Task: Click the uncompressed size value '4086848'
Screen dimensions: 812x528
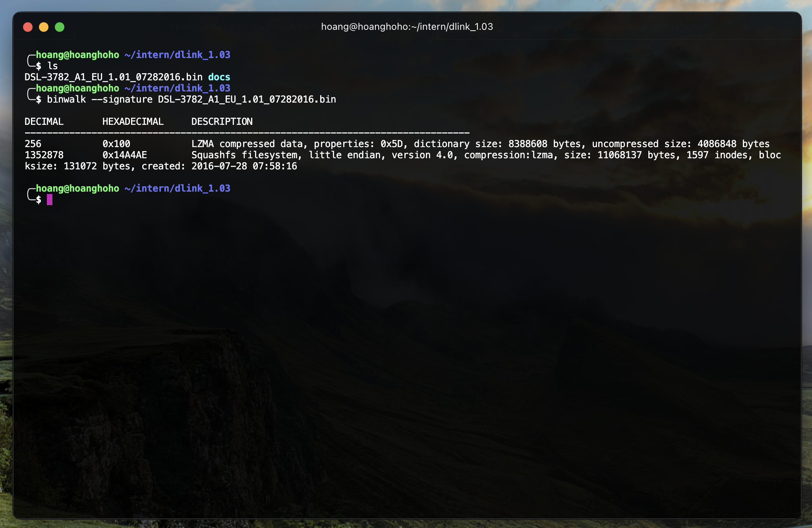Action: 717,144
